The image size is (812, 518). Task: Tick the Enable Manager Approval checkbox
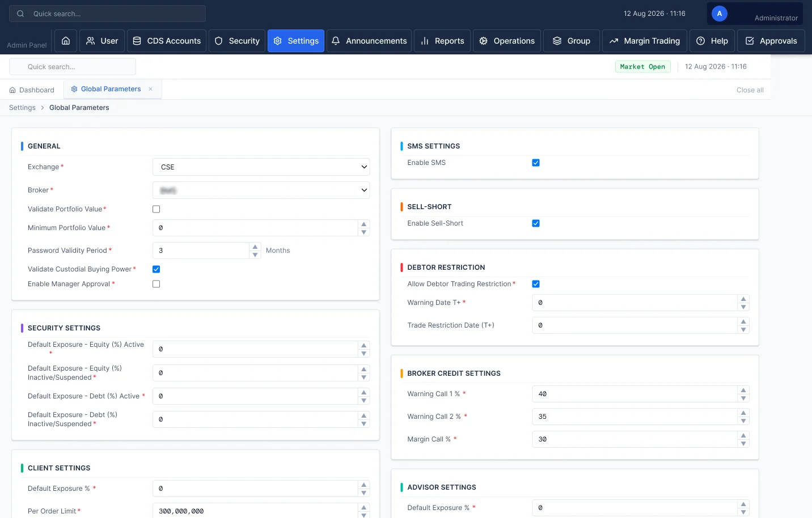(x=157, y=284)
